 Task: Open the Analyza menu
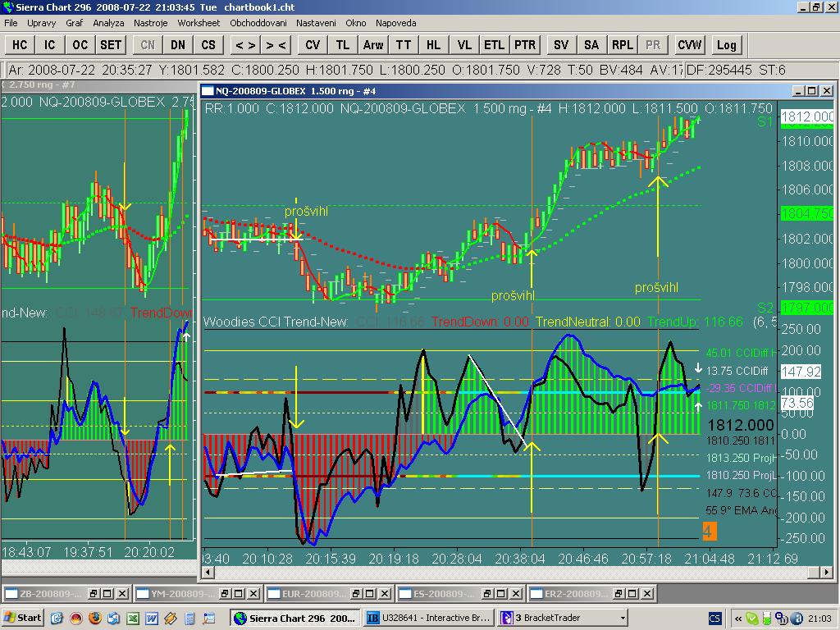point(108,23)
